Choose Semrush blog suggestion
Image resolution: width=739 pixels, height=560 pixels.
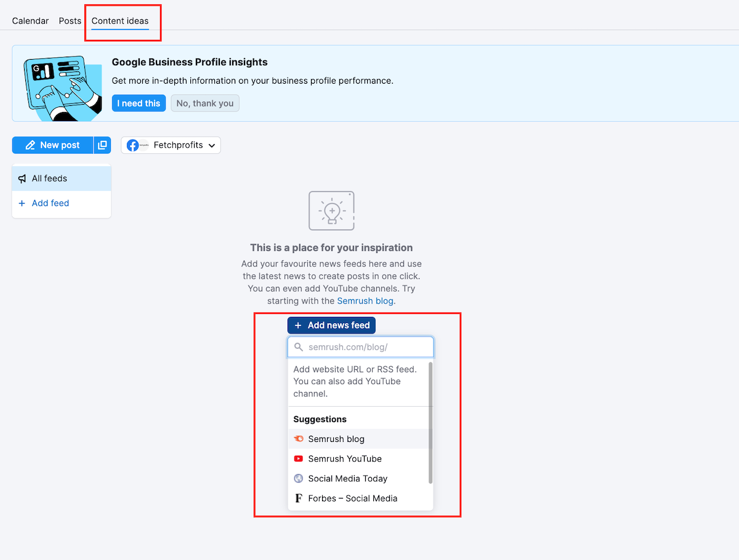358,439
